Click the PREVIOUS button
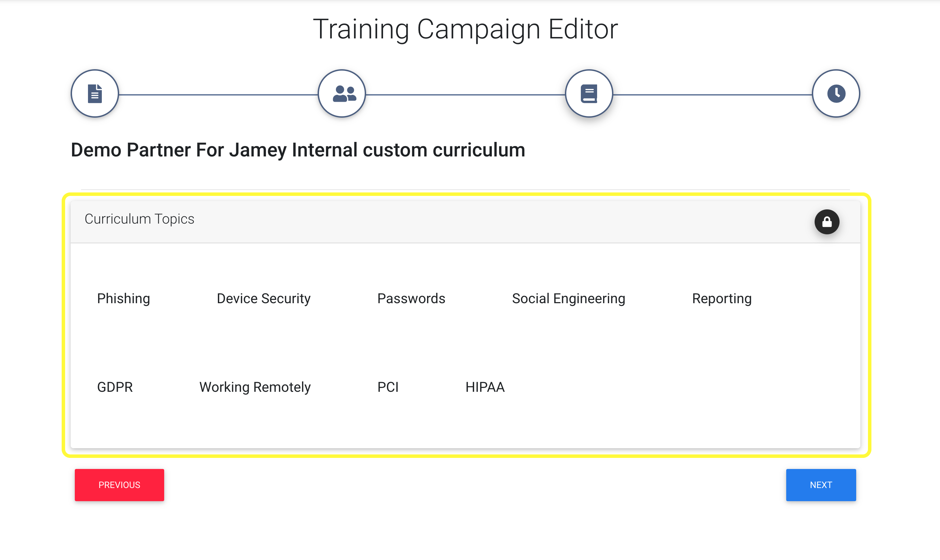 119,485
